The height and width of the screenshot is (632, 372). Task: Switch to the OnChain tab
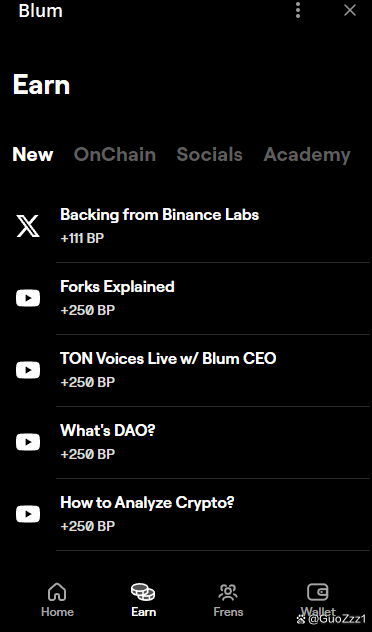pyautogui.click(x=115, y=154)
